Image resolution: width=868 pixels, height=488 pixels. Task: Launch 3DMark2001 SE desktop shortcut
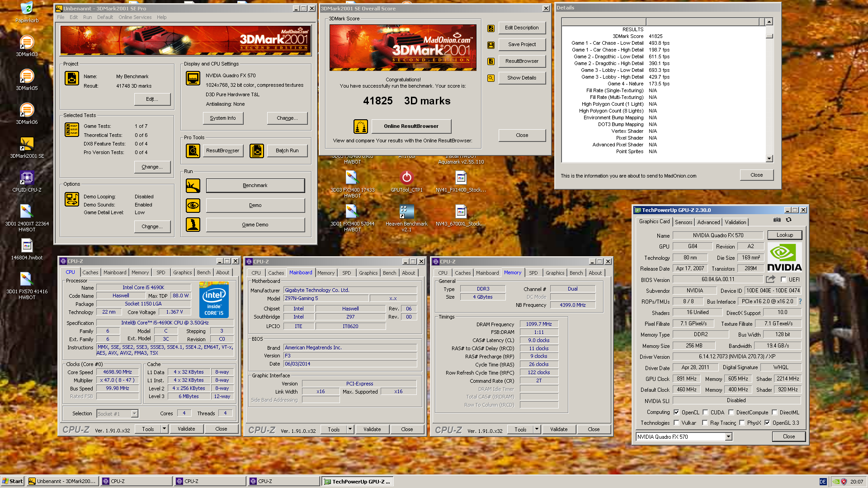point(27,147)
